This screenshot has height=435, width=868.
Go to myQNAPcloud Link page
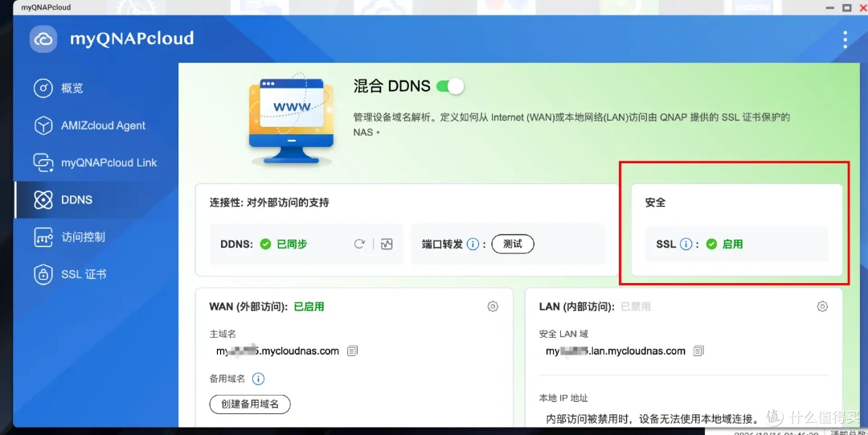coord(95,162)
